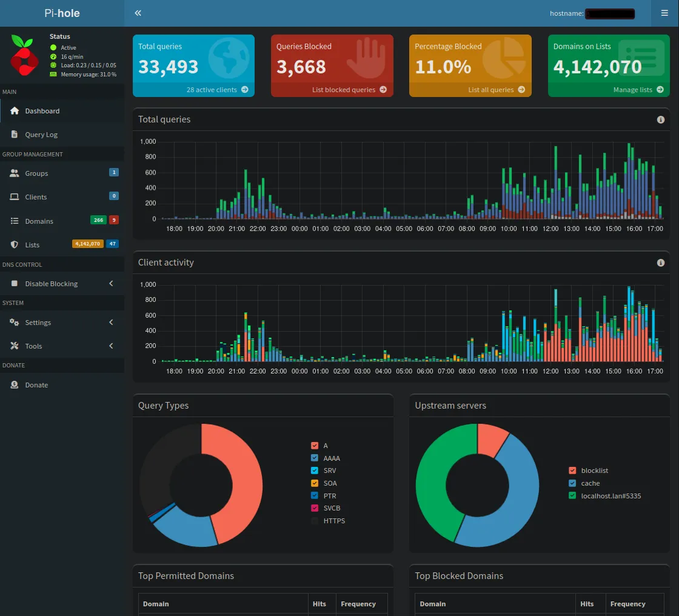Viewport: 679px width, 616px height.
Task: Click the arrow icon beside 28 active clients
Action: [245, 89]
